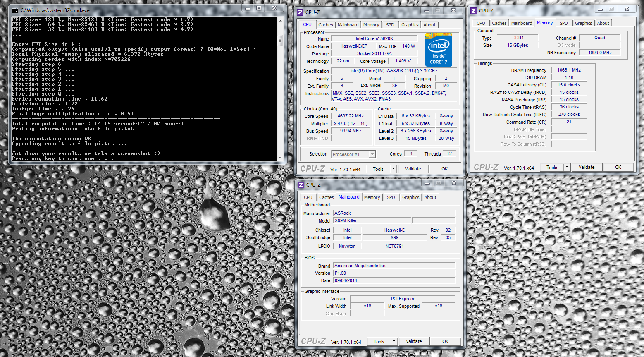This screenshot has height=357, width=644.
Task: Open Graphics tab in top-right CPU-Z window
Action: [584, 23]
